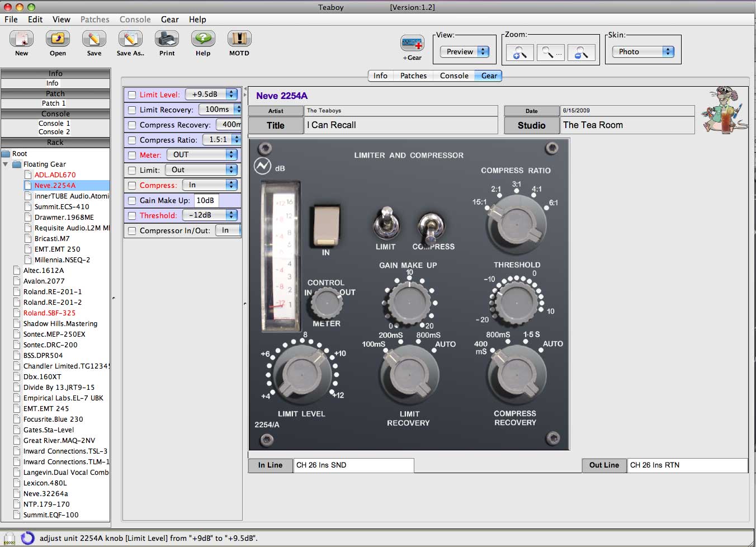Open the Limit Level +9.5dB dropdown
756x547 pixels.
[x=212, y=95]
